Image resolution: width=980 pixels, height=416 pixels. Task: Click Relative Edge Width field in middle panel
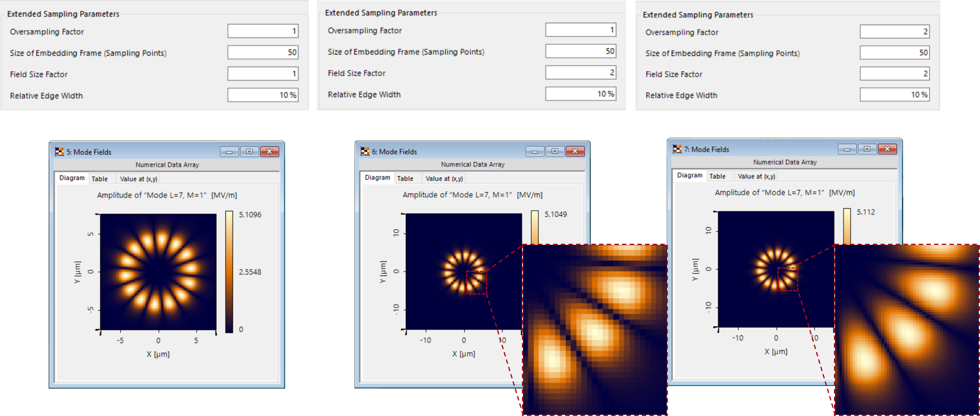click(x=581, y=94)
